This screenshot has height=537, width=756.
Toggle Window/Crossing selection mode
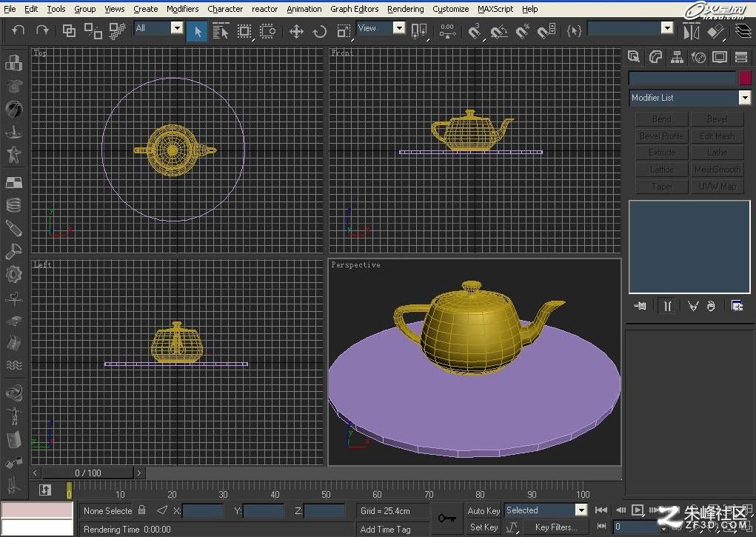[267, 31]
